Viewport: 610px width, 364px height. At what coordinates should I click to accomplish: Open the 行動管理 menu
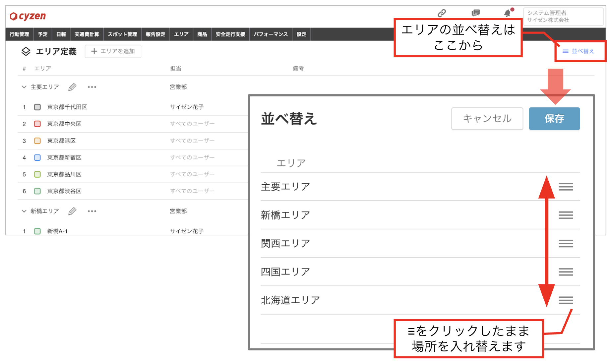[x=19, y=34]
